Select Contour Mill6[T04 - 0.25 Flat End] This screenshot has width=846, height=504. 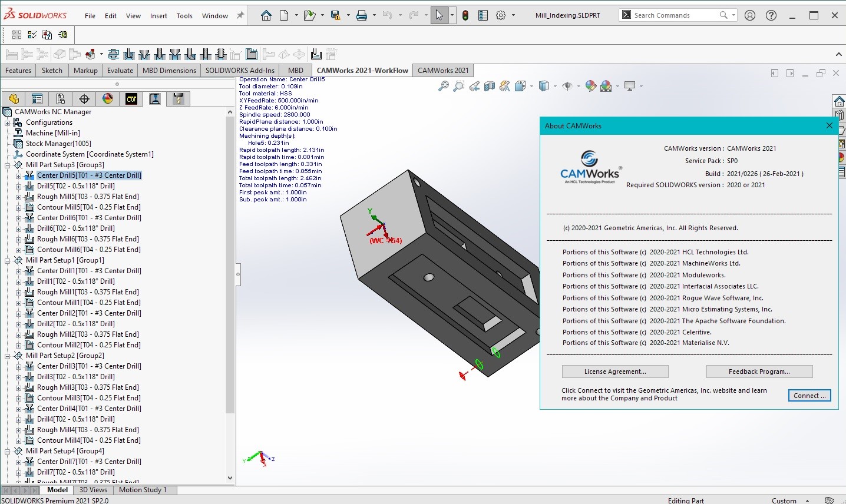click(x=89, y=250)
